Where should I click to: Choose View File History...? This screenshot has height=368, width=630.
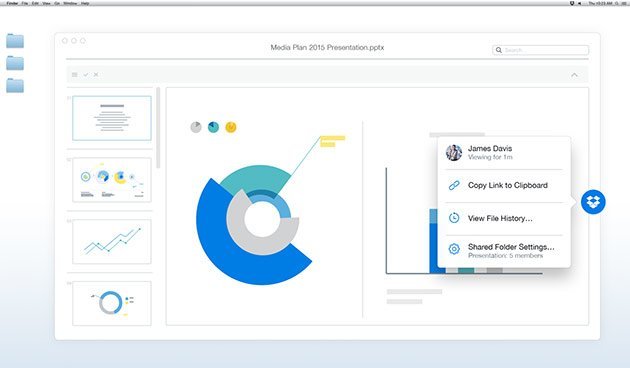pos(500,218)
